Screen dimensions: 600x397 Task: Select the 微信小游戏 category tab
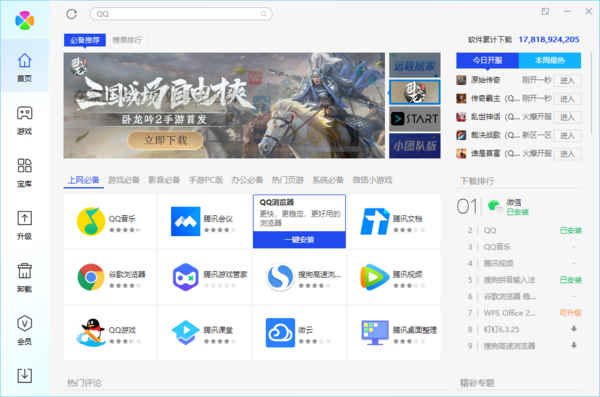(372, 180)
